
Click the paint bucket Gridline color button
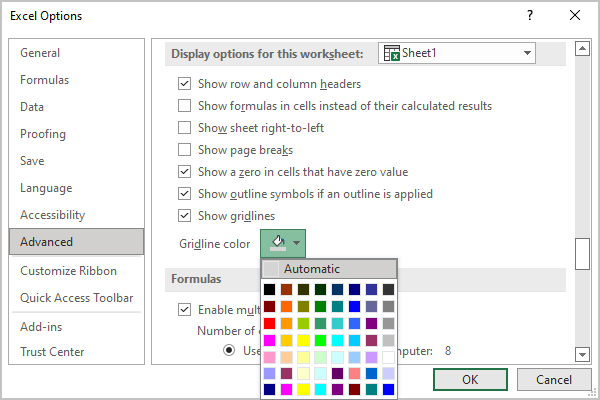283,243
